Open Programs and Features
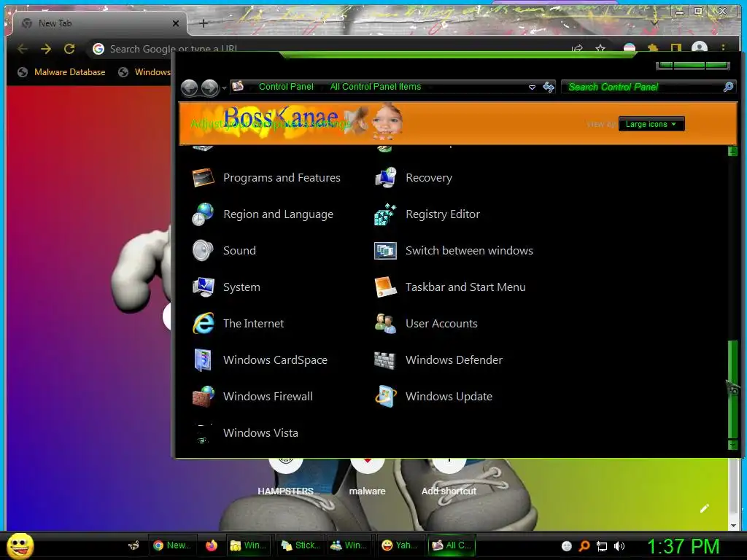This screenshot has width=747, height=560. 266,178
